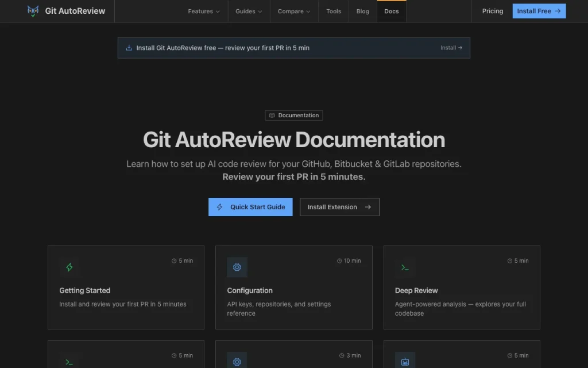Click 'Agent-powered analysis' description text

(461, 309)
